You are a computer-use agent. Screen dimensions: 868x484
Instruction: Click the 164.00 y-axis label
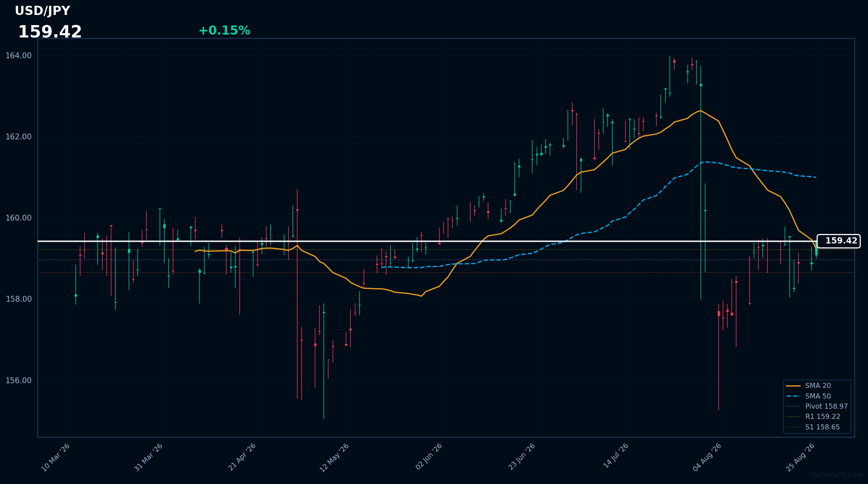coord(19,56)
